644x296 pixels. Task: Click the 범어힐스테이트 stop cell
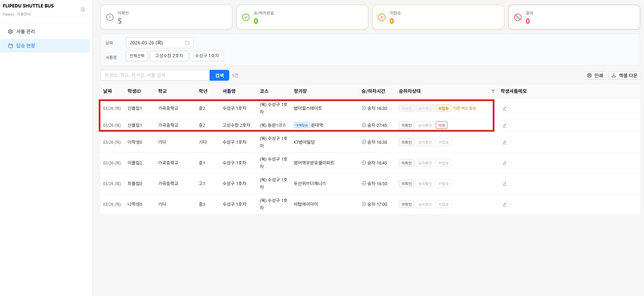click(308, 108)
